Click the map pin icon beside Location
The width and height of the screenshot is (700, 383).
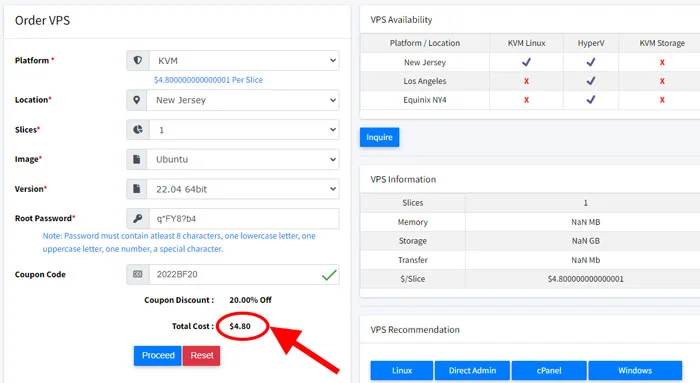pos(137,100)
